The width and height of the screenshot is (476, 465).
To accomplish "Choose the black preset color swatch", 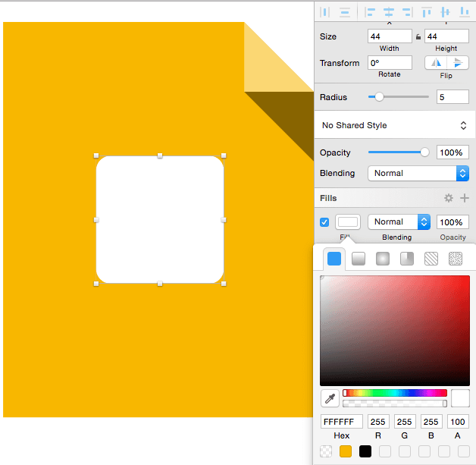I will (x=365, y=451).
